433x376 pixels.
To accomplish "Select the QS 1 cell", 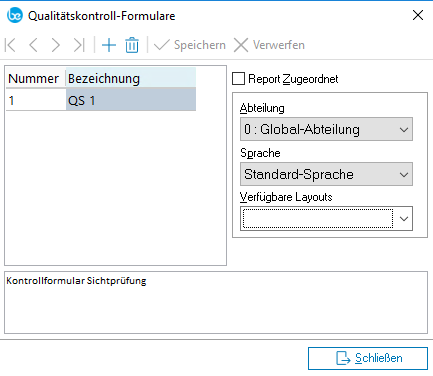I will pyautogui.click(x=131, y=100).
